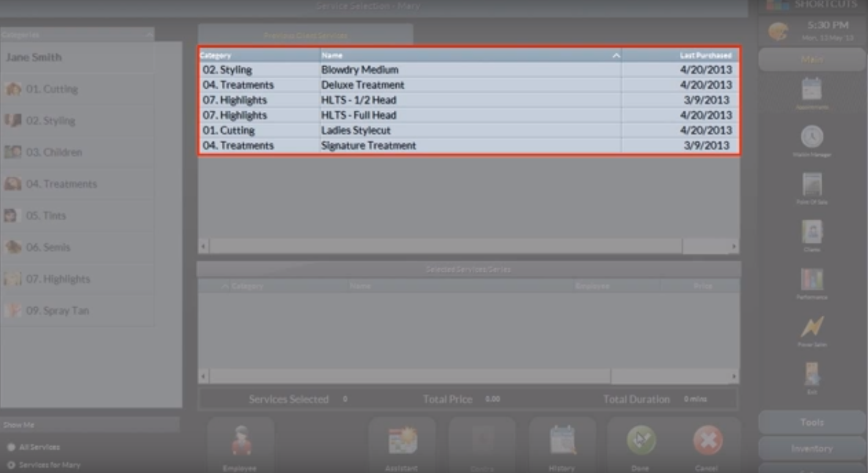
Task: Open the Assistant icon
Action: point(402,441)
